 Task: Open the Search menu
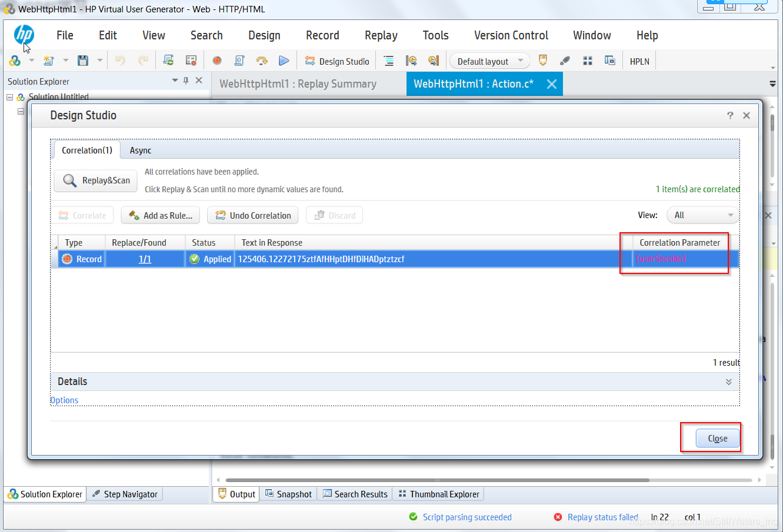click(x=206, y=35)
